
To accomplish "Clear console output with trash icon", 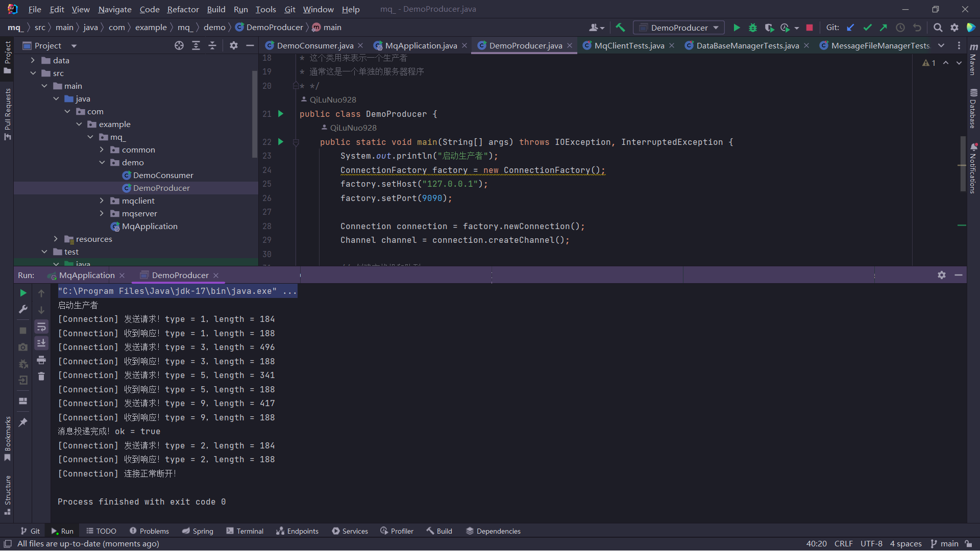I will click(41, 377).
